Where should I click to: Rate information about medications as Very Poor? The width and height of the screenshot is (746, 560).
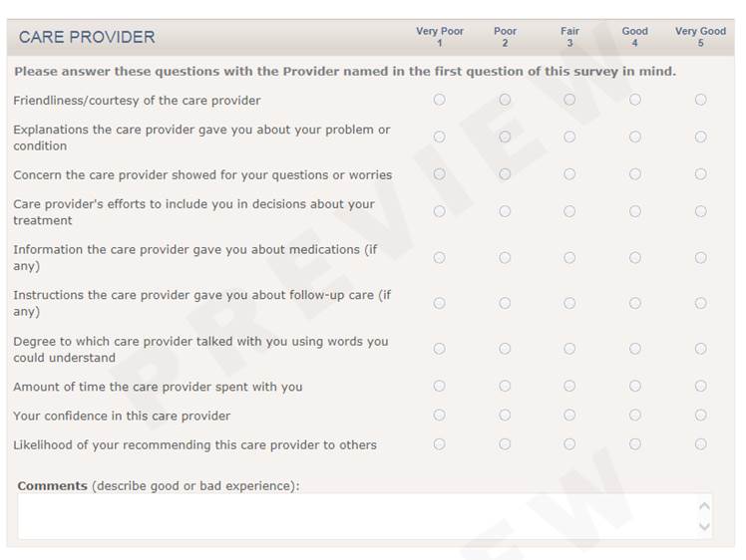[x=439, y=257]
